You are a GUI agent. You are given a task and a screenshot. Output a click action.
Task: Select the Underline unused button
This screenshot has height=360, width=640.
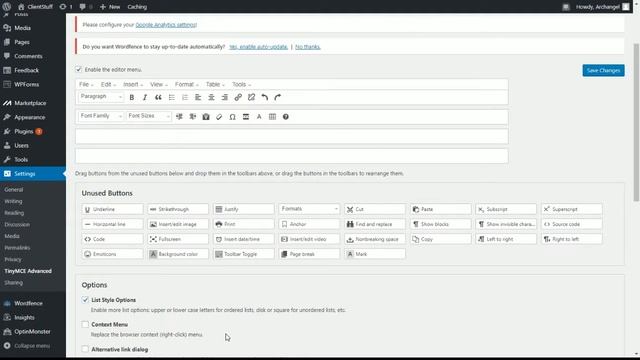pos(112,209)
